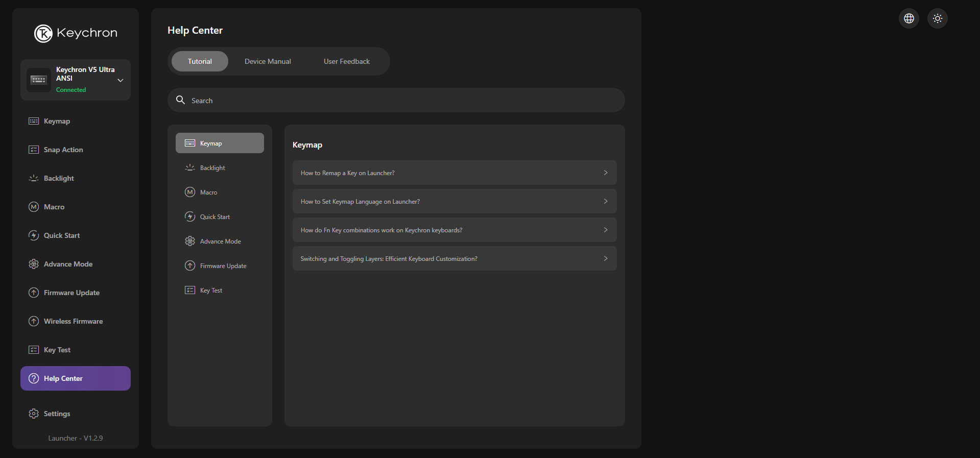Go to Wireless Firmware in the sidebar
Image resolution: width=980 pixels, height=458 pixels.
coord(73,321)
